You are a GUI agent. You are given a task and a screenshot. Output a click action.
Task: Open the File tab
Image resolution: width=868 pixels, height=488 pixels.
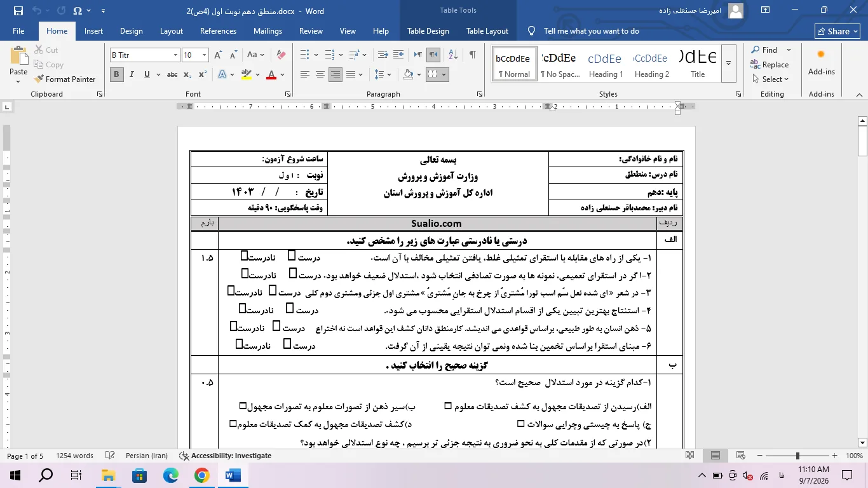18,31
